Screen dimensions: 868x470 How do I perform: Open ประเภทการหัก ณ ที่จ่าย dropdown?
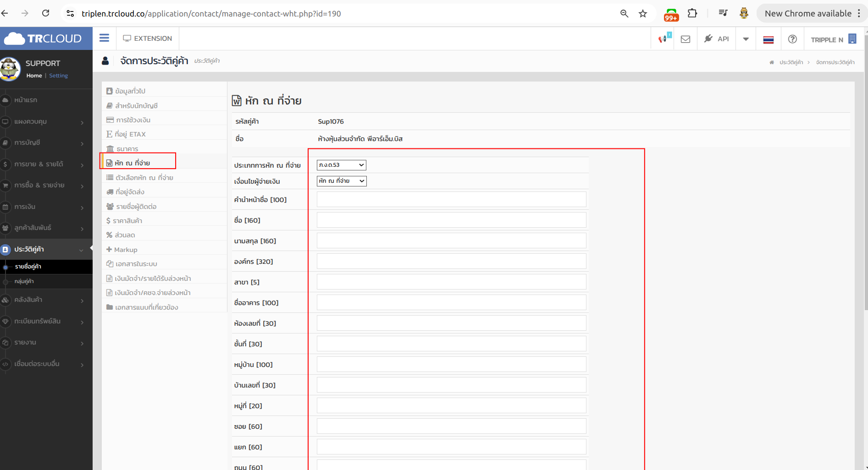(x=341, y=165)
